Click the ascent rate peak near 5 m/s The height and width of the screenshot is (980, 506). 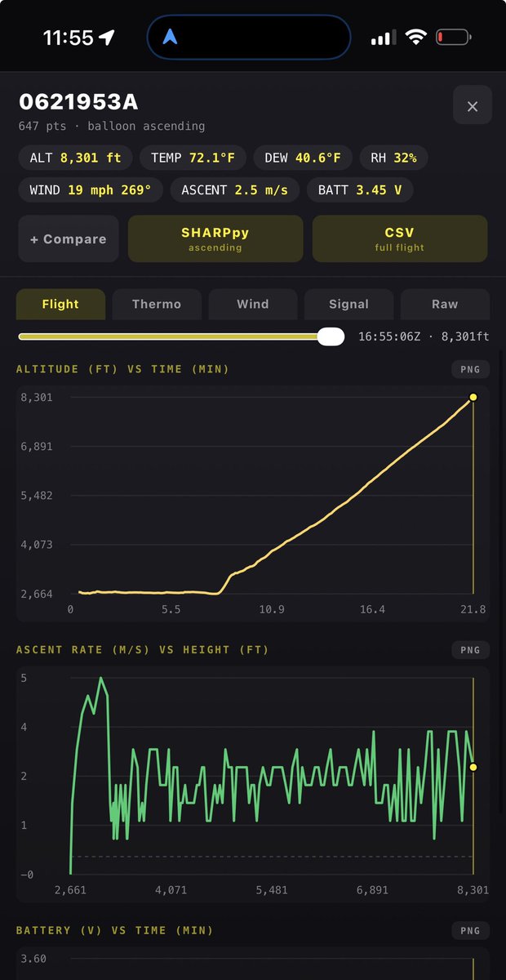pyautogui.click(x=101, y=679)
